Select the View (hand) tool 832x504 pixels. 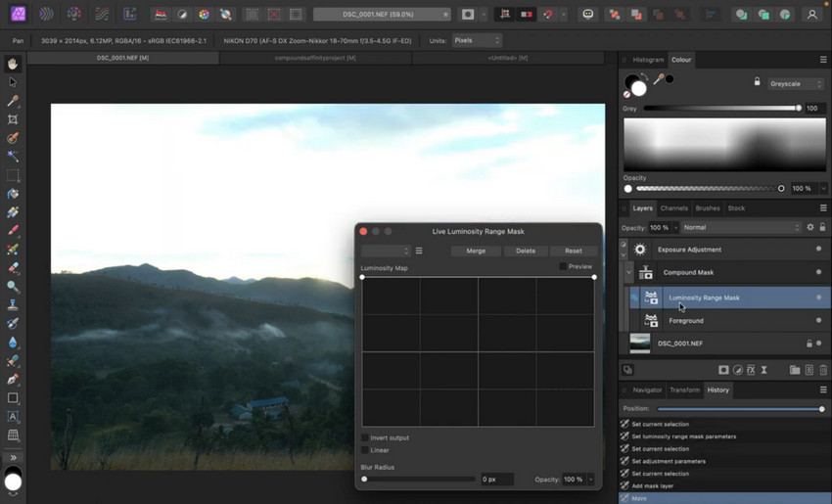(x=13, y=64)
